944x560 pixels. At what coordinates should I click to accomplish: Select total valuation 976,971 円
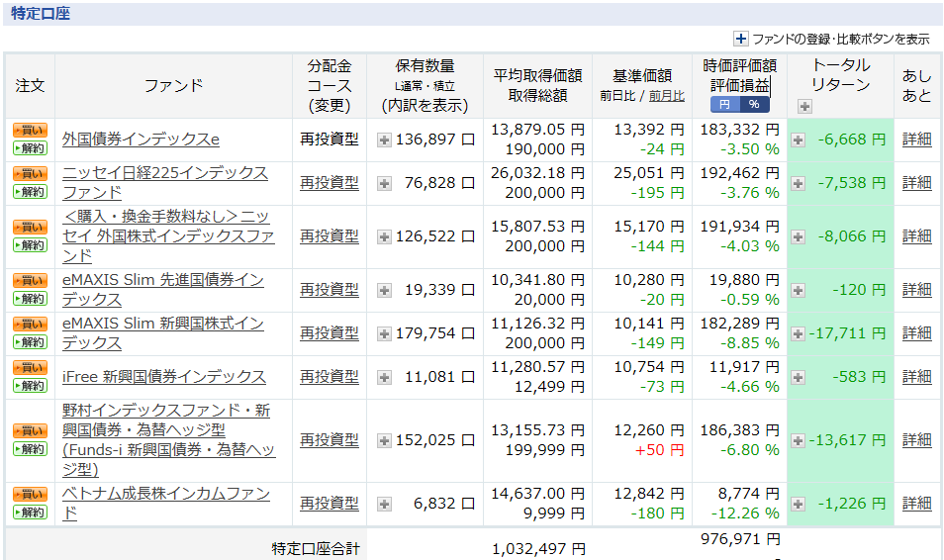[x=740, y=539]
